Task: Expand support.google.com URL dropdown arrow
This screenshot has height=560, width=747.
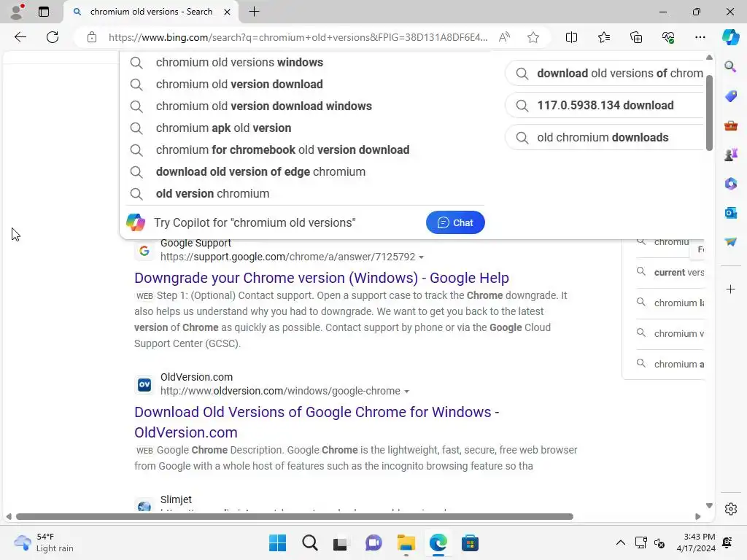Action: click(421, 257)
